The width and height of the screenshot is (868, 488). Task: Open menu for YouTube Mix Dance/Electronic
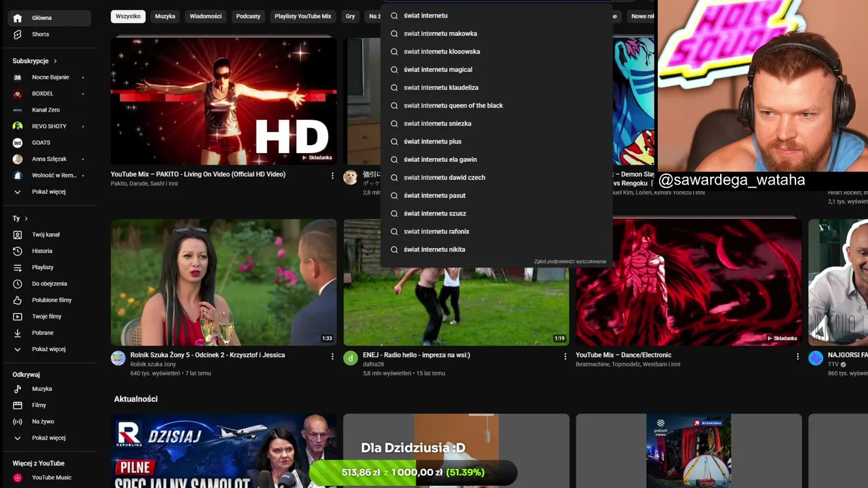coord(797,357)
